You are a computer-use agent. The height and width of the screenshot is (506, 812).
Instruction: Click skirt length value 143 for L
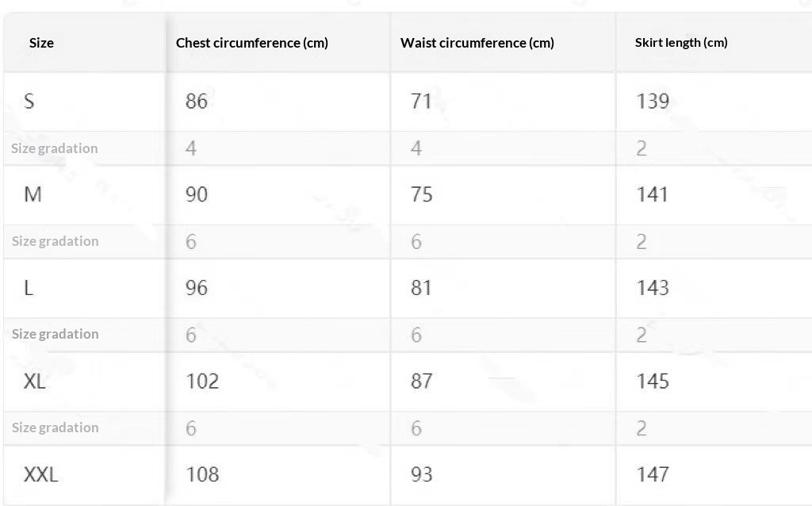tap(653, 288)
